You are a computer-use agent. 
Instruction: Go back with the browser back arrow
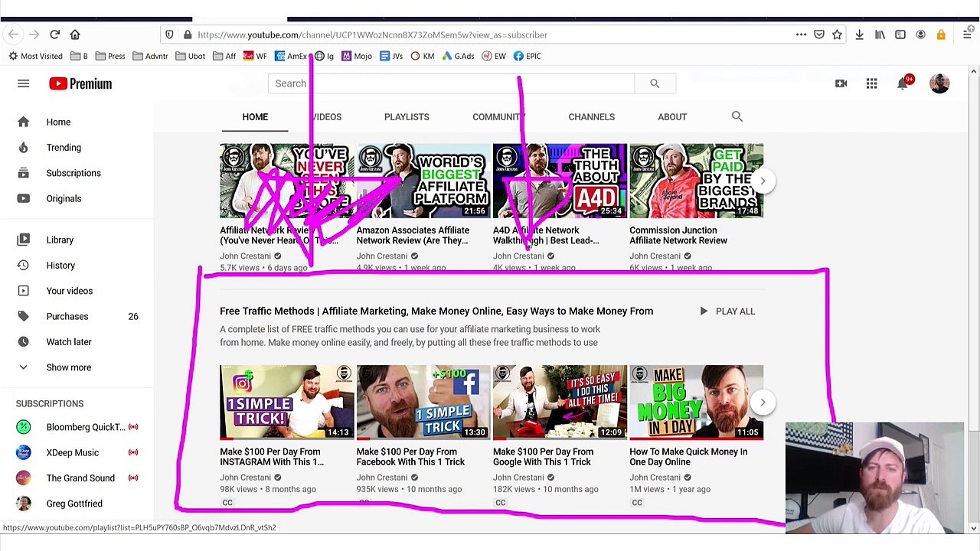coord(13,34)
